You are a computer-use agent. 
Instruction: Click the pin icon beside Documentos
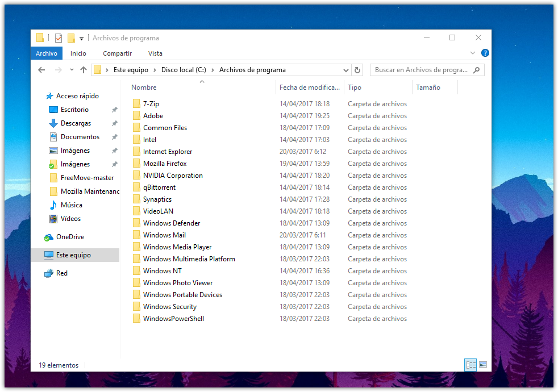tap(115, 137)
